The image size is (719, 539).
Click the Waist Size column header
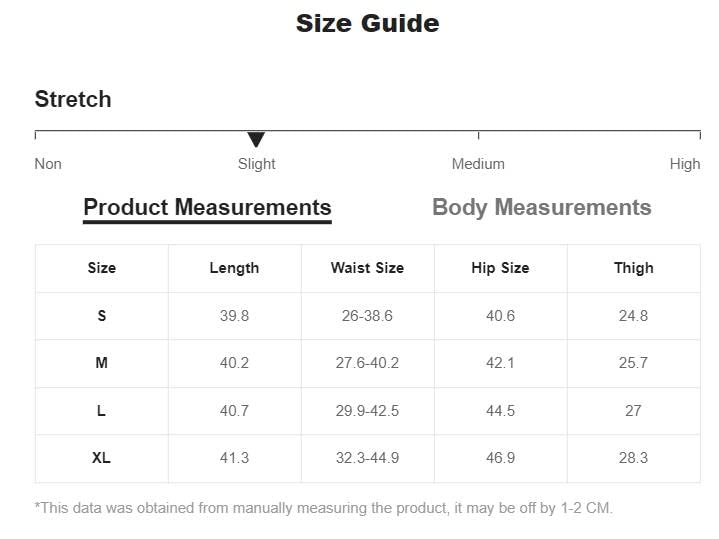[367, 268]
